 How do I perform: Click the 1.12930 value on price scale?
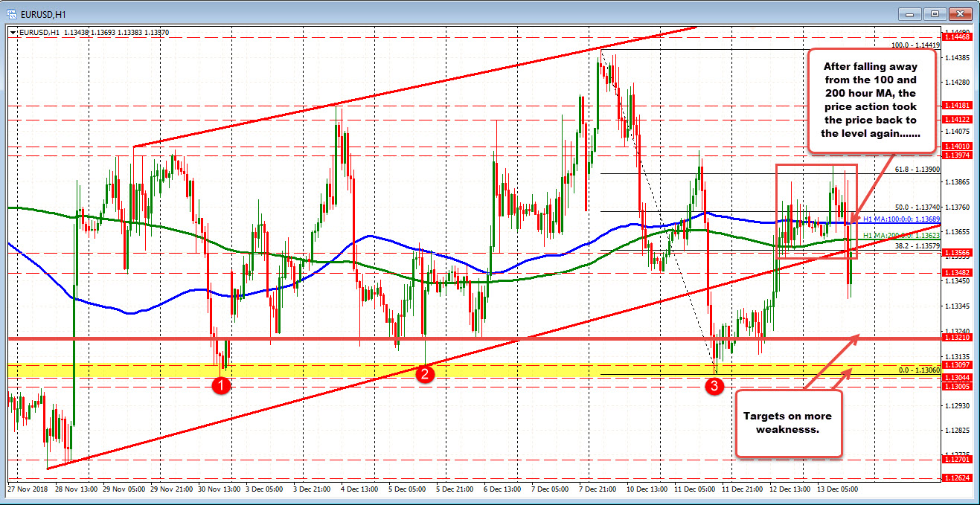pyautogui.click(x=956, y=405)
